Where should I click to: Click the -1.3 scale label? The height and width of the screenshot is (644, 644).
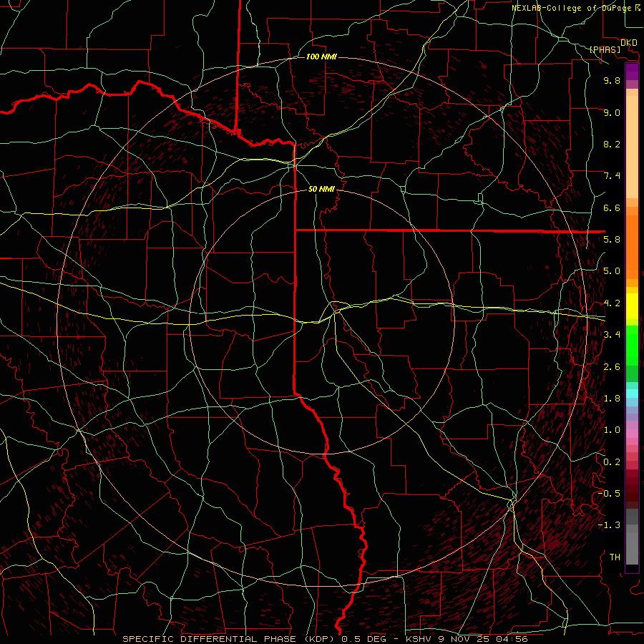click(609, 525)
